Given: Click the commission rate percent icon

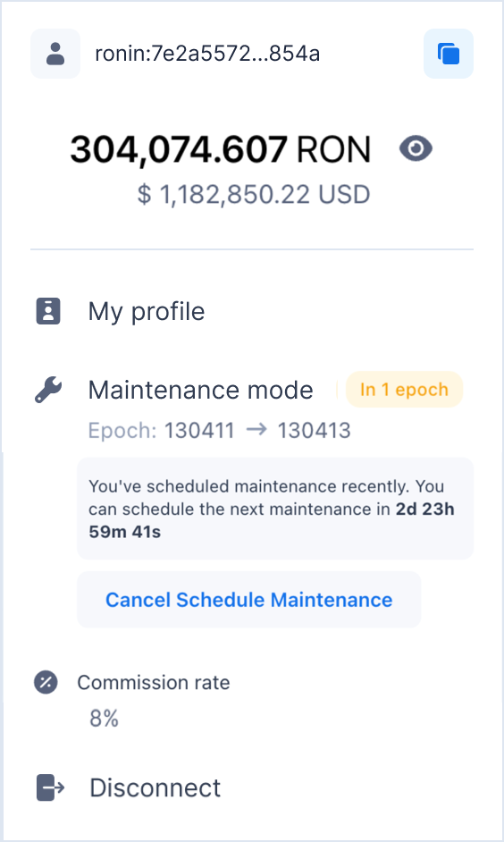Looking at the screenshot, I should (x=46, y=683).
